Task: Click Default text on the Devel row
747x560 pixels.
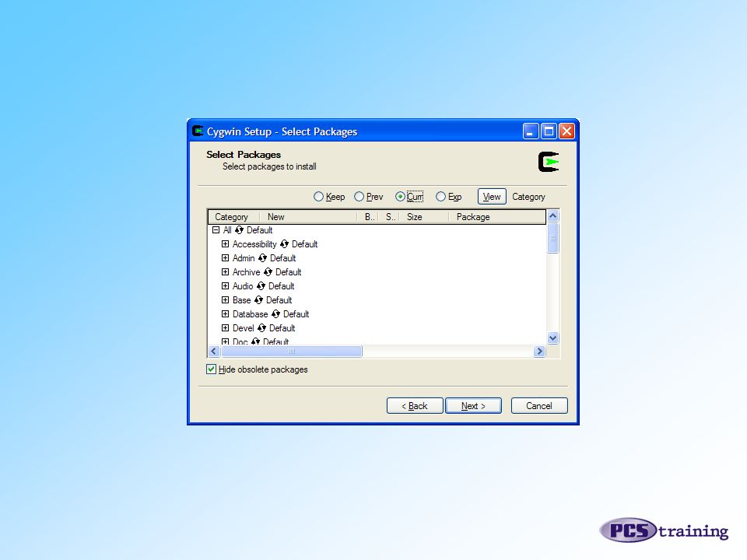Action: pyautogui.click(x=282, y=328)
